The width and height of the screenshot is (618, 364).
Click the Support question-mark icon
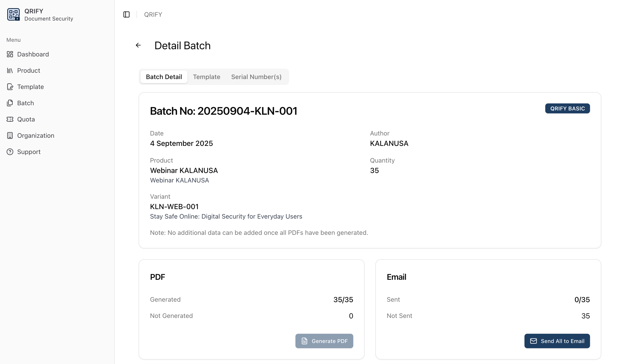tap(10, 152)
